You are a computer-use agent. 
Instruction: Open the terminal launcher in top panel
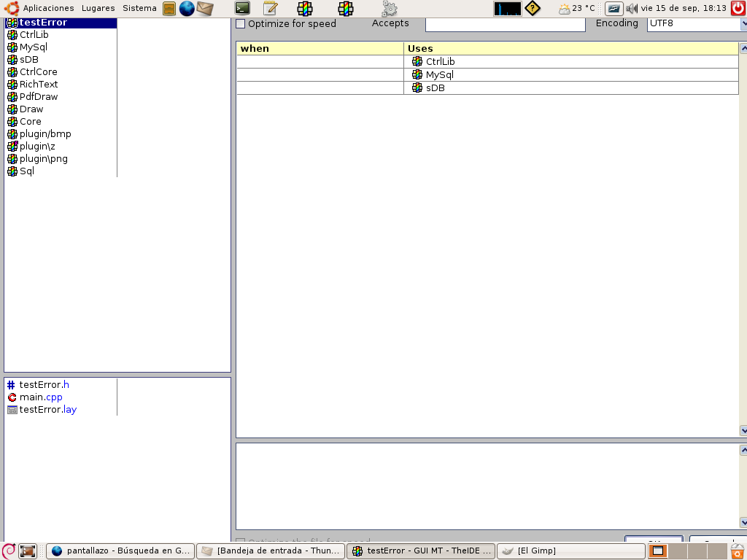(242, 9)
